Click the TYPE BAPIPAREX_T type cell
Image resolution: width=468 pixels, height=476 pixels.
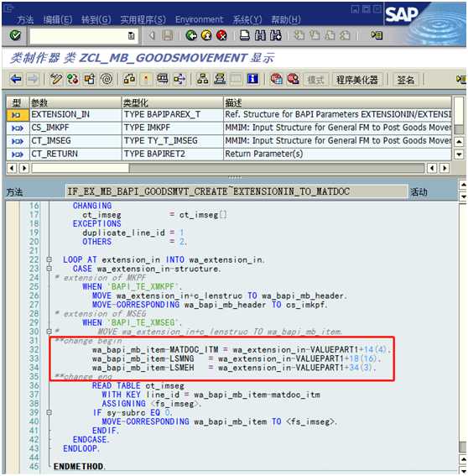(x=172, y=114)
